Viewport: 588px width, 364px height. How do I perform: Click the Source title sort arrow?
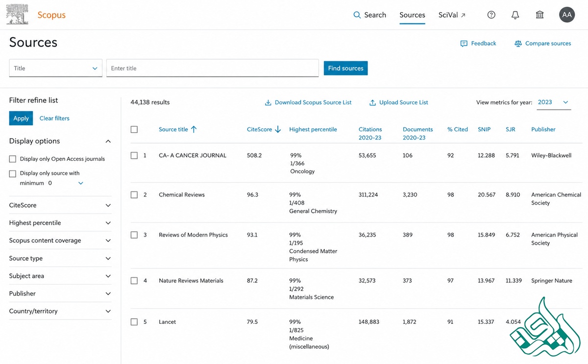pyautogui.click(x=194, y=129)
